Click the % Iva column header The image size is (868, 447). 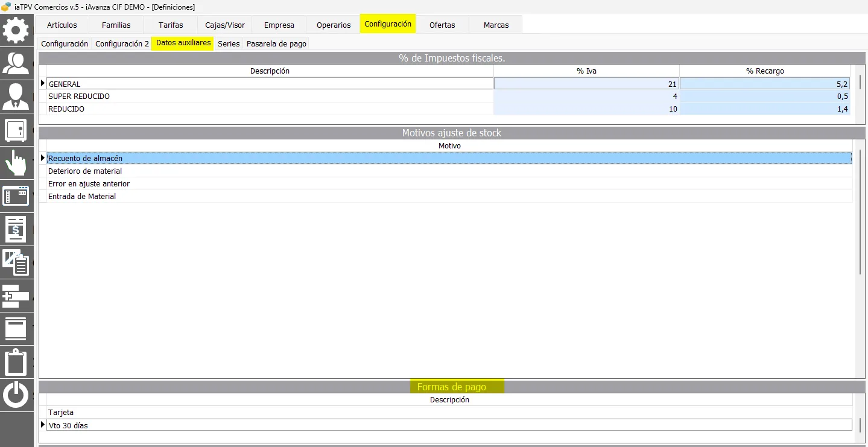[x=586, y=71]
